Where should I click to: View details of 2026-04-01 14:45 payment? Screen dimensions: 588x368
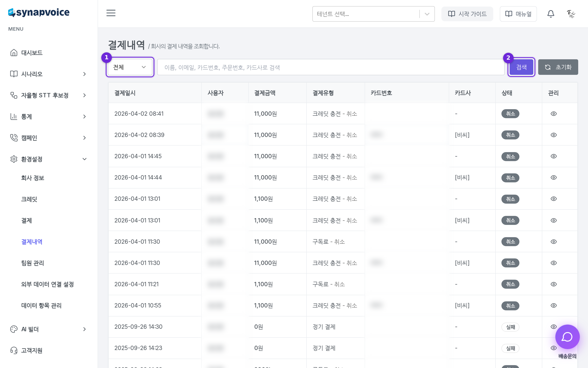click(x=553, y=156)
